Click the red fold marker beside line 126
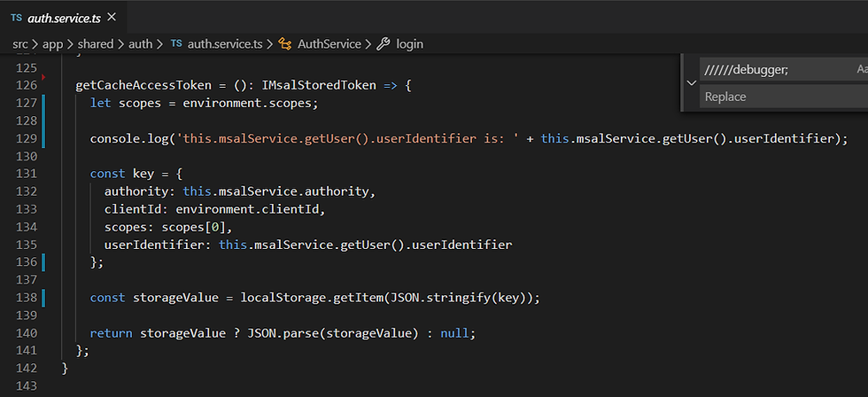This screenshot has width=868, height=397. tap(43, 76)
